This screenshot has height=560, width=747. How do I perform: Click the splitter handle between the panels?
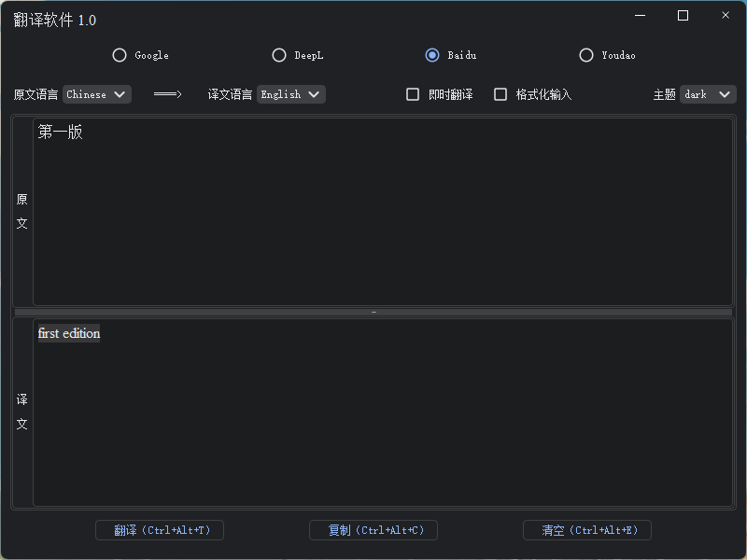373,310
